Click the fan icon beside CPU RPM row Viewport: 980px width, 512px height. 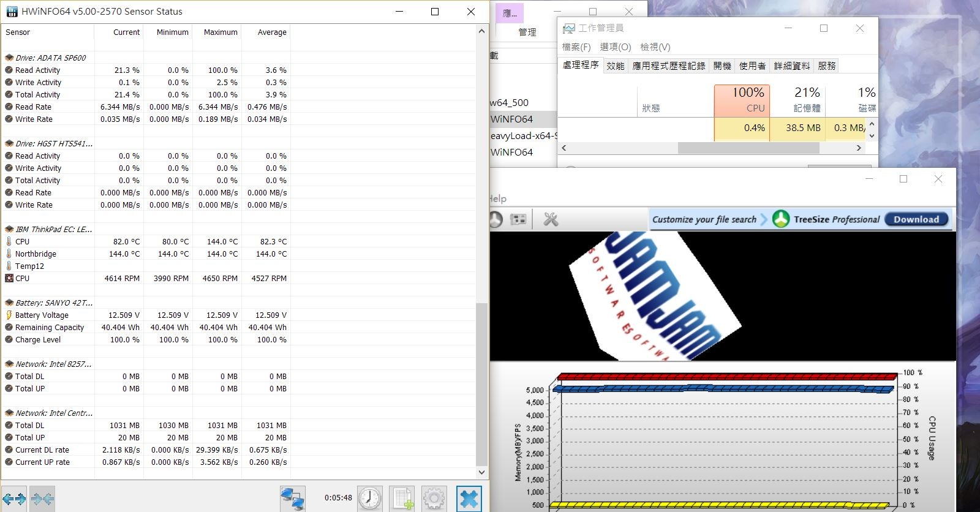coord(9,278)
